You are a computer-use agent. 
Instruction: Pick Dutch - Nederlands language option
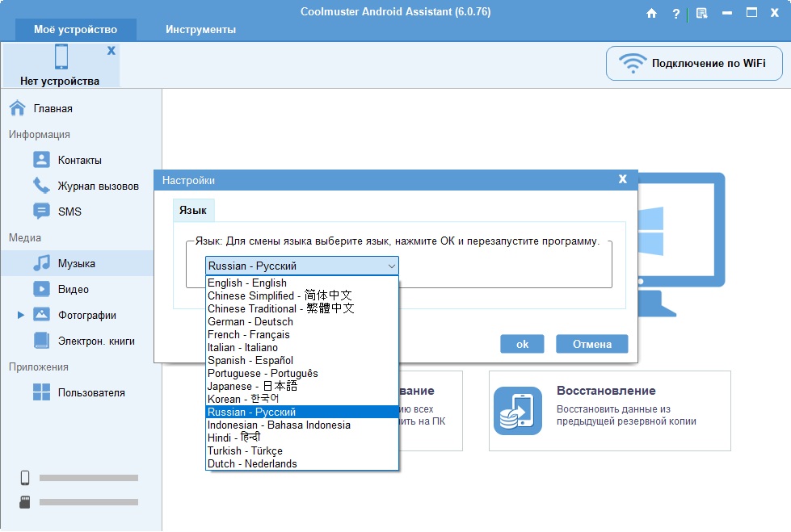[252, 464]
